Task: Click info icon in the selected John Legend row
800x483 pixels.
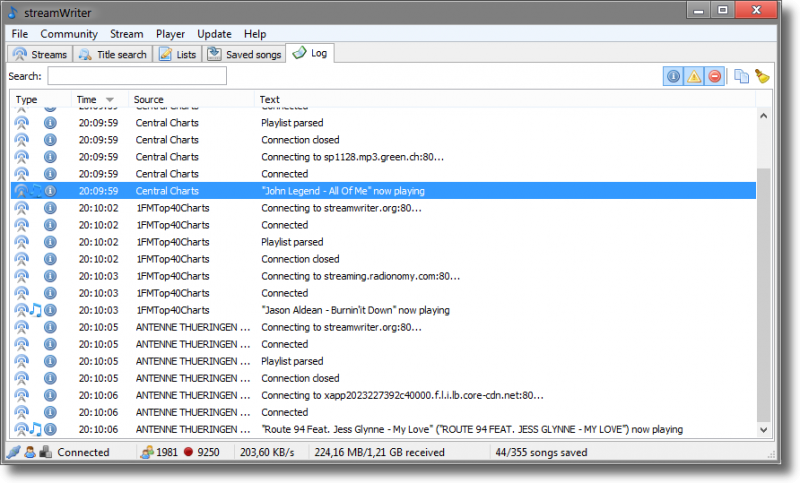Action: pyautogui.click(x=50, y=191)
